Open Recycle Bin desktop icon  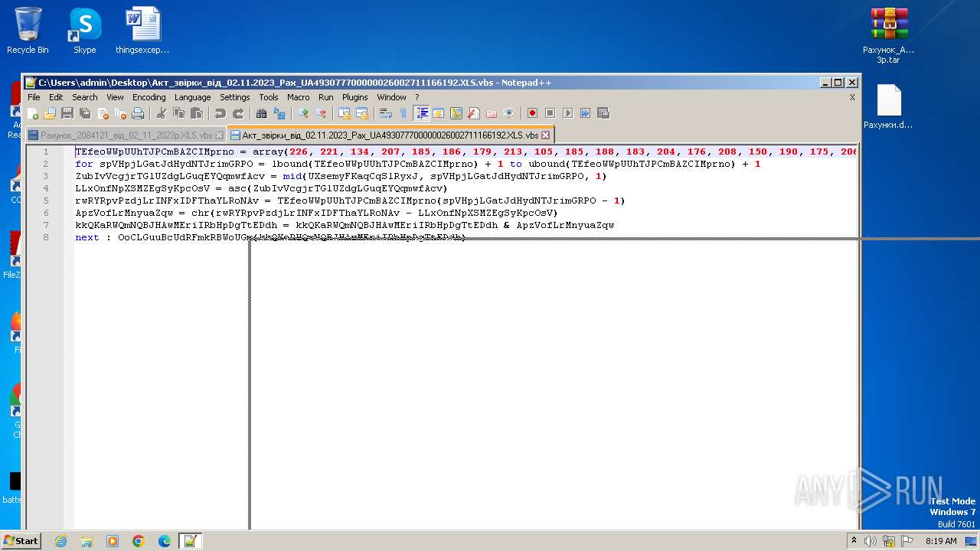click(x=28, y=31)
